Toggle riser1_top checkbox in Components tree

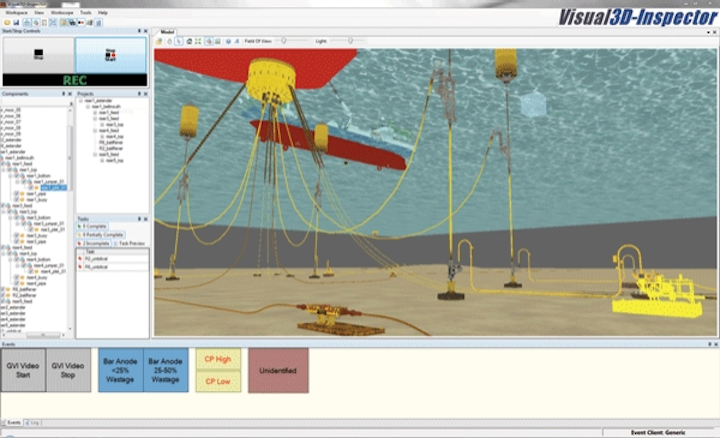coord(9,170)
